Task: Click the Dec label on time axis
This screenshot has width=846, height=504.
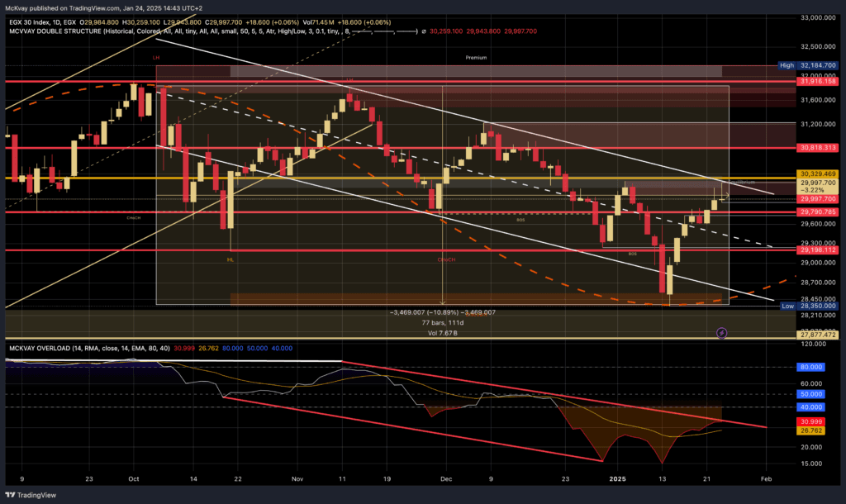Action: [x=446, y=478]
